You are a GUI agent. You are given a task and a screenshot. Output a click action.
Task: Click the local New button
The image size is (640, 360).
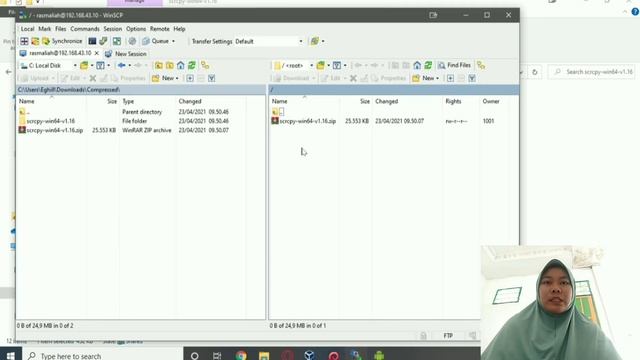pyautogui.click(x=165, y=78)
